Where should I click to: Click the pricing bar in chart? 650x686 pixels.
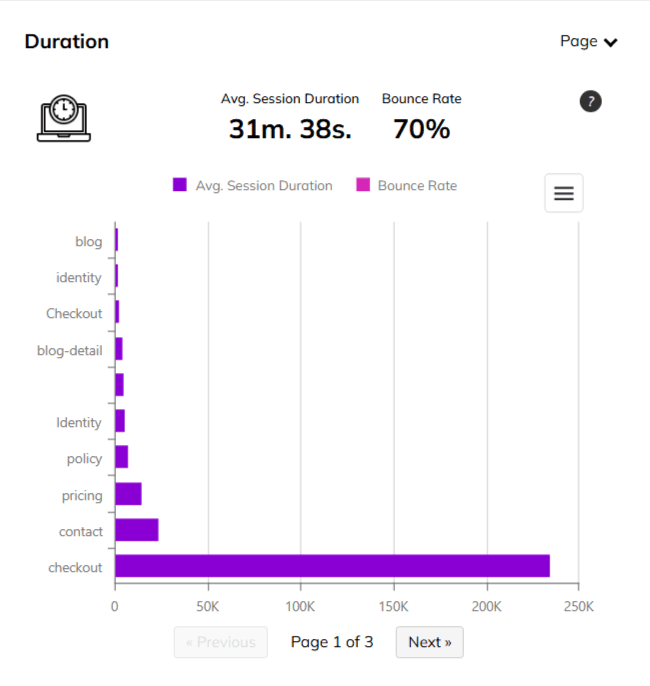click(128, 494)
